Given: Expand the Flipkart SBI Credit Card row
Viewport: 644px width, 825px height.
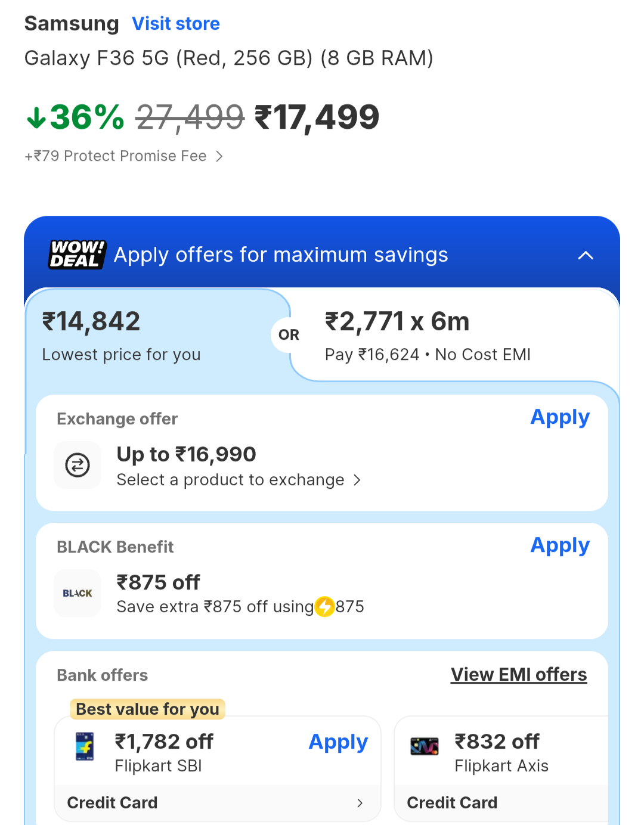Looking at the screenshot, I should (x=359, y=803).
